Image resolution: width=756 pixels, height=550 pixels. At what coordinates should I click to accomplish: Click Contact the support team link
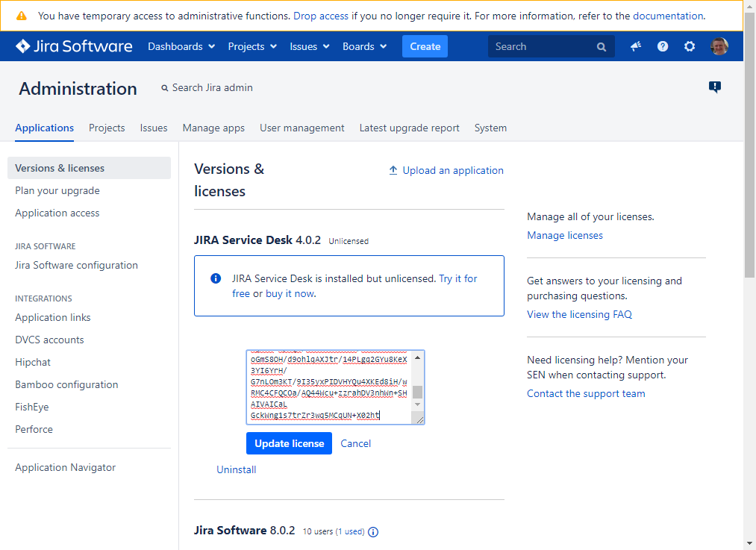[x=586, y=393]
